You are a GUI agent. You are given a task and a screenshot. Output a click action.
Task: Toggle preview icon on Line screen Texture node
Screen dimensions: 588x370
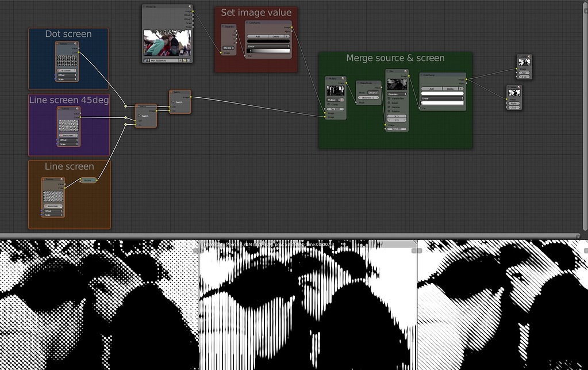(62, 180)
